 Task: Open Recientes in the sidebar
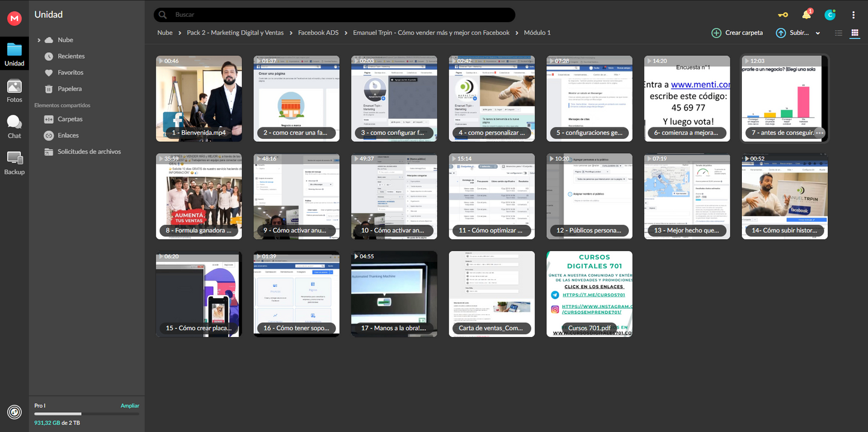tap(71, 56)
